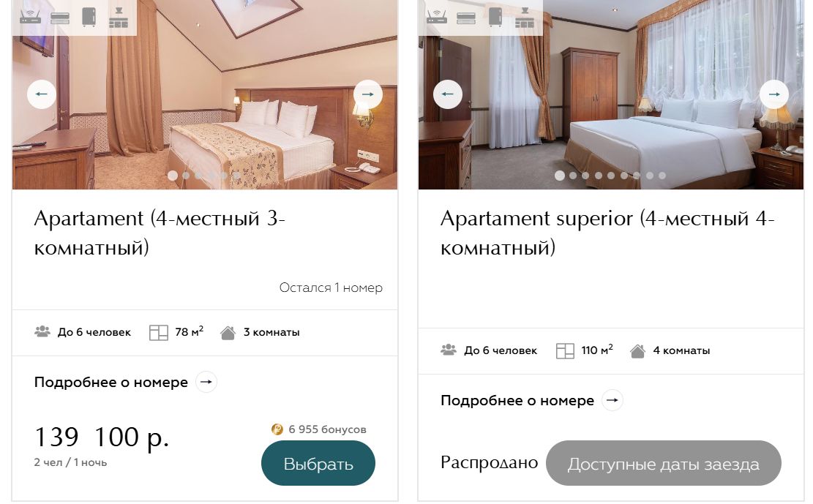Show next photo of Apartament superior
Image resolution: width=813 pixels, height=504 pixels.
click(774, 94)
